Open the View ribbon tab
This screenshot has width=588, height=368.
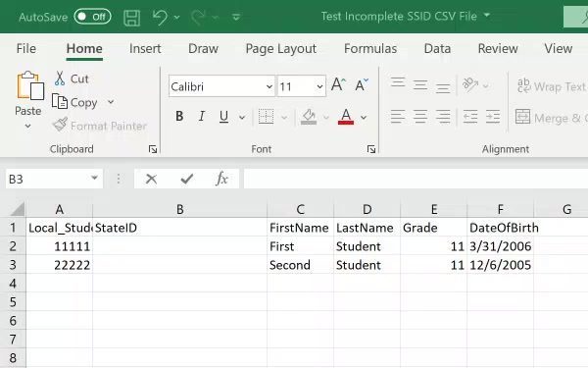point(558,48)
